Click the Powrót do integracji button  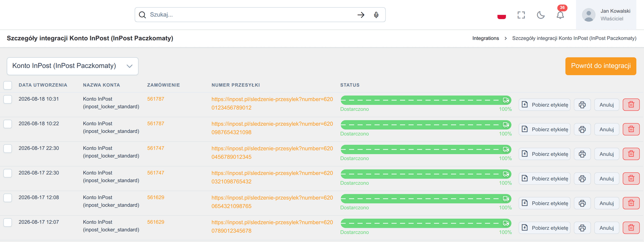[601, 66]
